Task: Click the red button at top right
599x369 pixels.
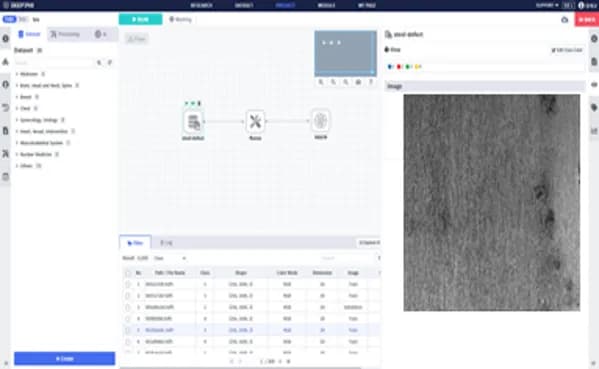Action: pos(586,19)
